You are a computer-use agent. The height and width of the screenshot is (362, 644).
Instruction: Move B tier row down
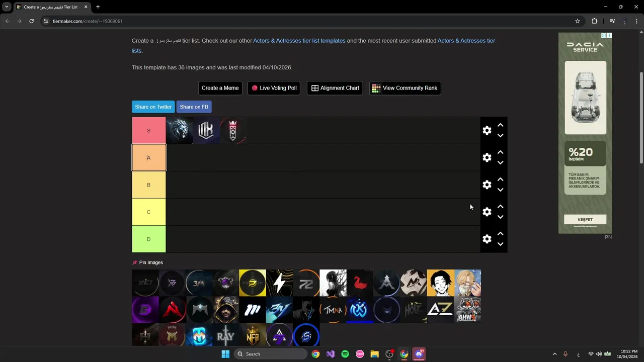[500, 190]
